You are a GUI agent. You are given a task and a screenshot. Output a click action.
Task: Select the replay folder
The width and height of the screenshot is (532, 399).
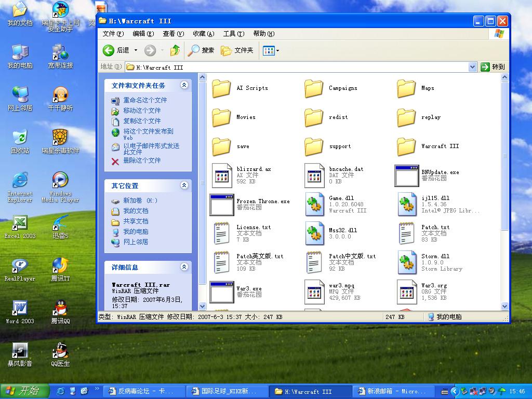click(419, 117)
